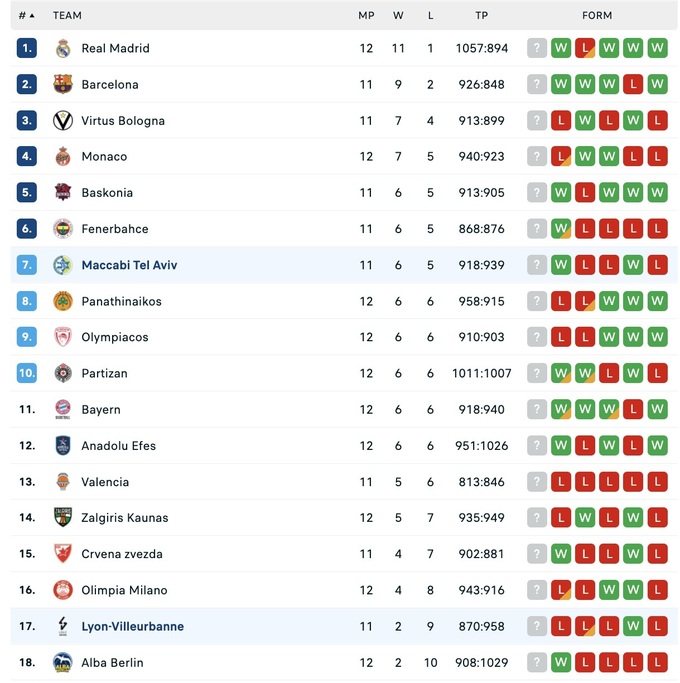Click the Real Madrid club crest icon
This screenshot has width=680, height=683.
point(63,48)
